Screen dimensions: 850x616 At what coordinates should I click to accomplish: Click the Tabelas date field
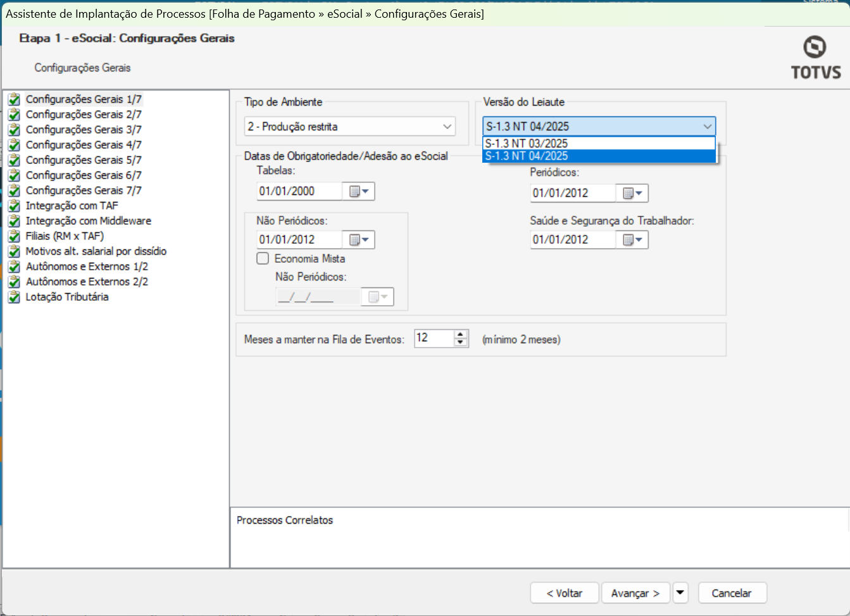coord(299,191)
